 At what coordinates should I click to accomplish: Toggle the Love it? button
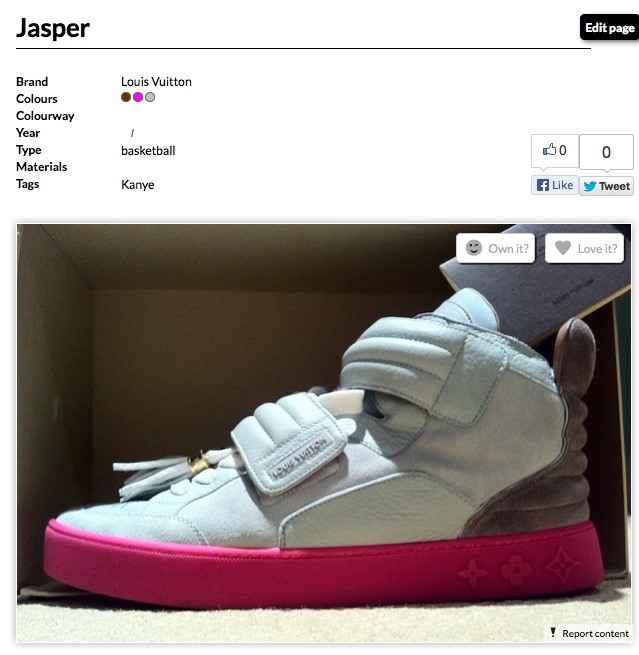[x=584, y=248]
